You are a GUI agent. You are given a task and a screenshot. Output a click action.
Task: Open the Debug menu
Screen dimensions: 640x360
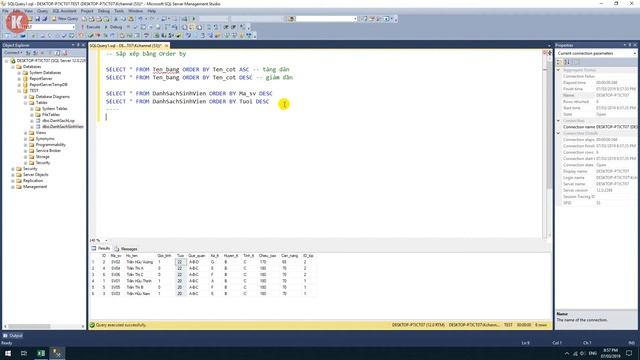104,11
